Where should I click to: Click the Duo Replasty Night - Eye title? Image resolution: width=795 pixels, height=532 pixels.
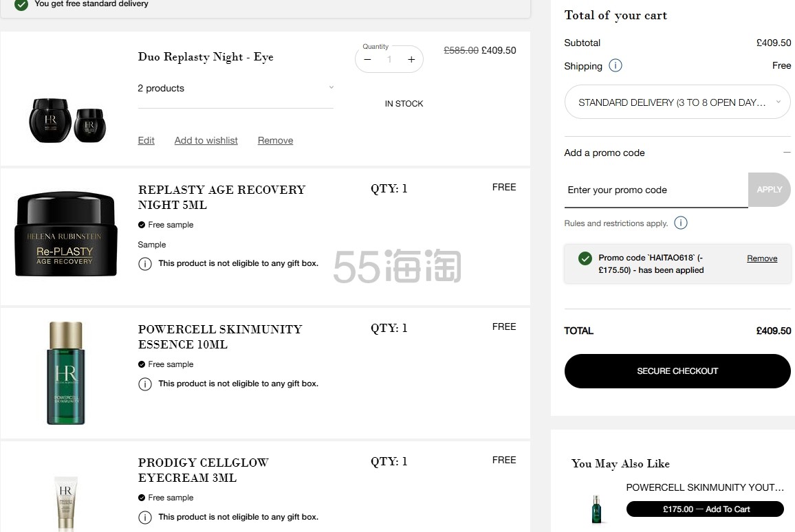pyautogui.click(x=206, y=57)
